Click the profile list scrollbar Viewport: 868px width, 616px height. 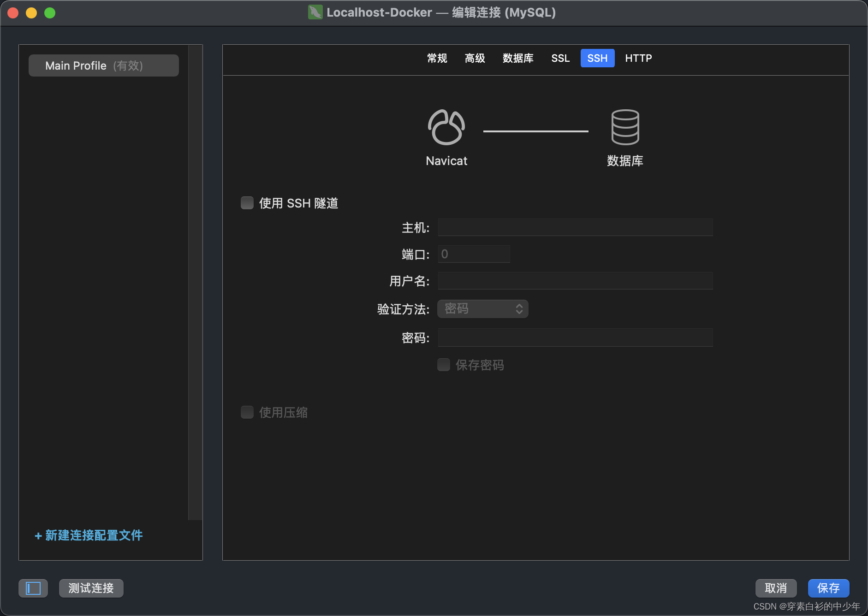195,282
